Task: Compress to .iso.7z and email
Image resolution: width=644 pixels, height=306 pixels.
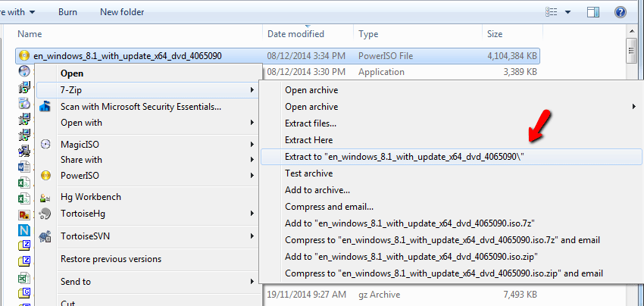Action: click(x=451, y=240)
